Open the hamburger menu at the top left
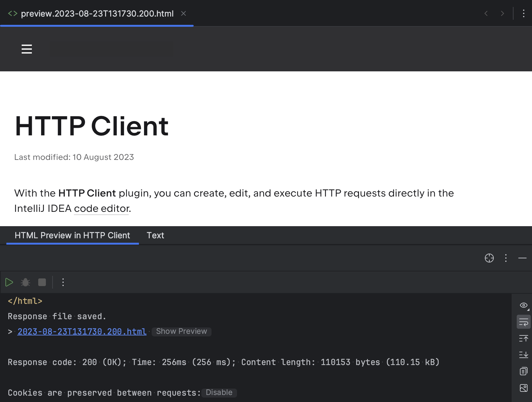532x402 pixels. click(26, 49)
